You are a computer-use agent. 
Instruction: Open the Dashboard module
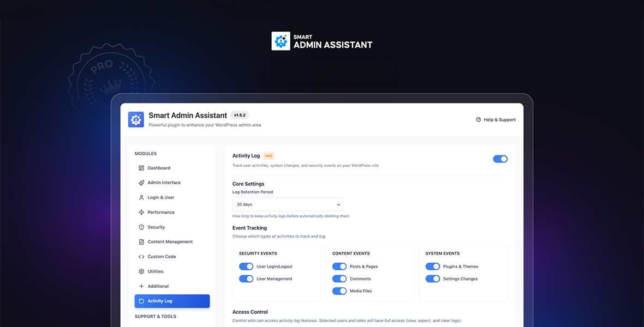pos(172,168)
